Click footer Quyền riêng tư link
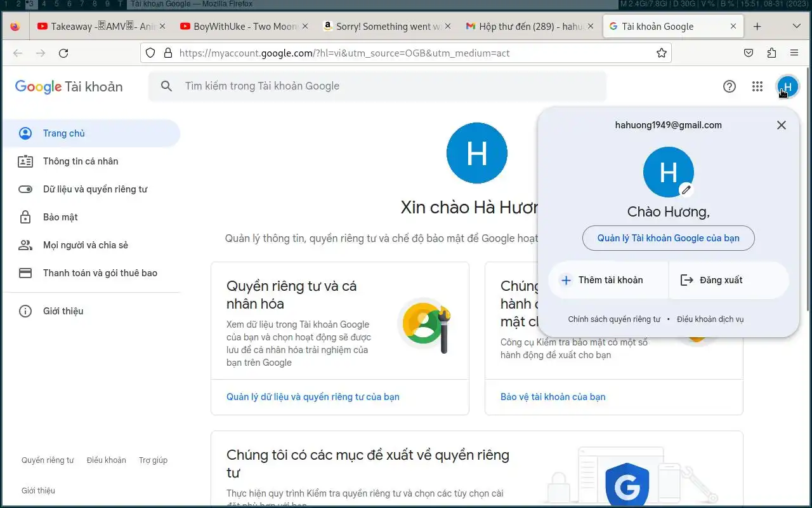The width and height of the screenshot is (812, 508). pyautogui.click(x=48, y=460)
